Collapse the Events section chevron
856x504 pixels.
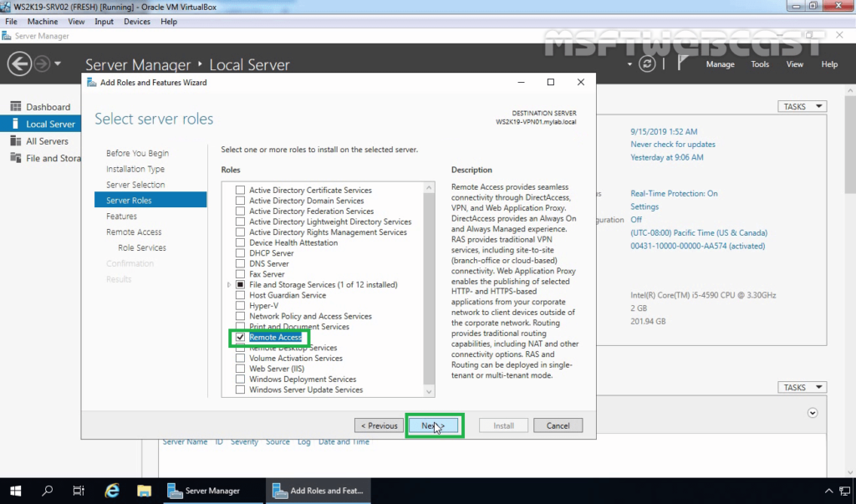coord(813,413)
